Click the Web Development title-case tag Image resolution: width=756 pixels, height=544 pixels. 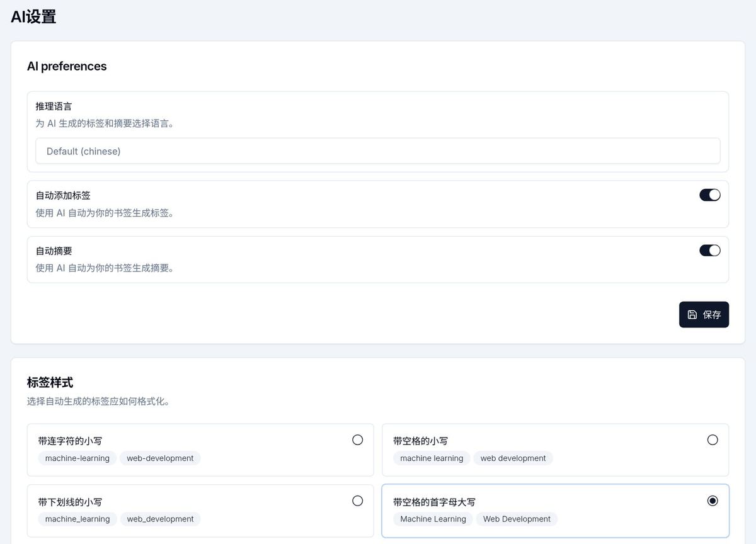pyautogui.click(x=517, y=519)
